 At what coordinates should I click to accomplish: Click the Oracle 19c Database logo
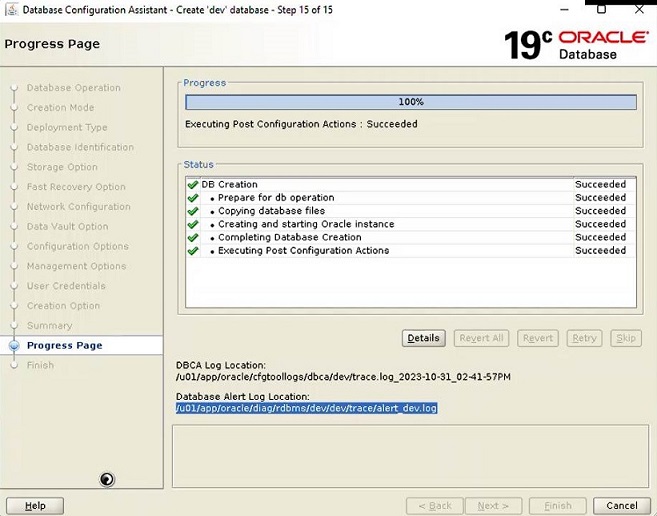click(576, 44)
